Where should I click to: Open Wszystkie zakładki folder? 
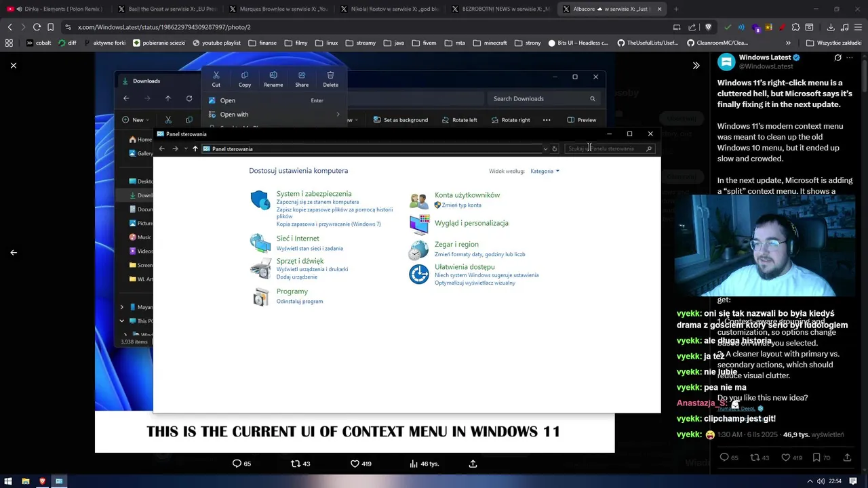[833, 43]
